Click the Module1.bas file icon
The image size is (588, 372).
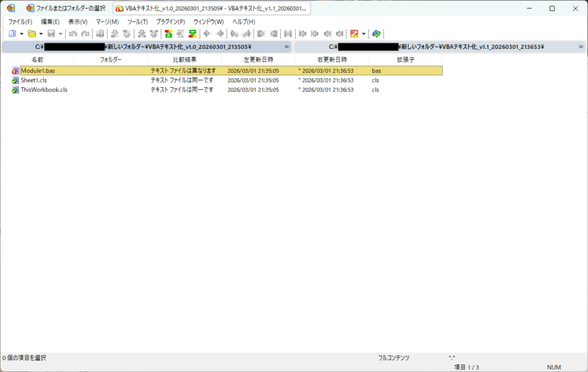click(x=16, y=71)
